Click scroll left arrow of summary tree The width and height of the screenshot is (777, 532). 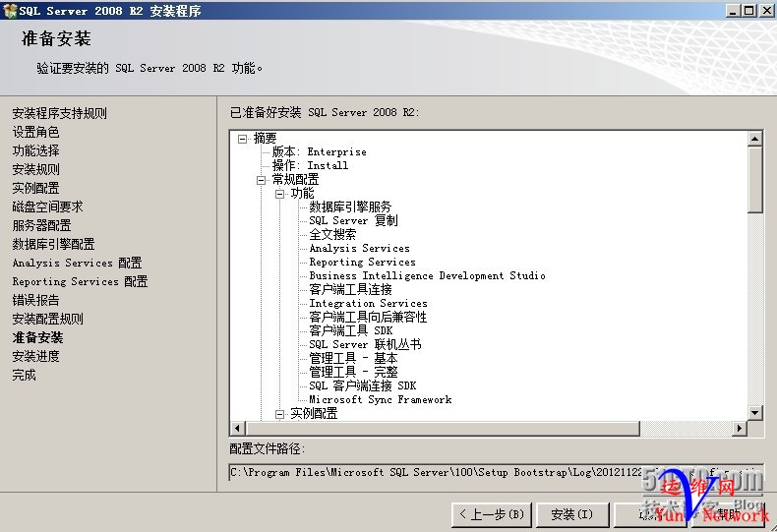pyautogui.click(x=237, y=429)
